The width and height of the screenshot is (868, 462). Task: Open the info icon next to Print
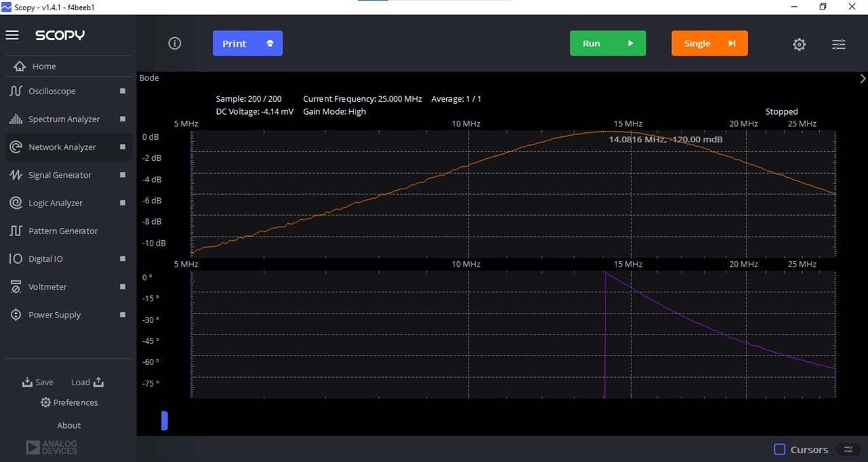point(175,43)
